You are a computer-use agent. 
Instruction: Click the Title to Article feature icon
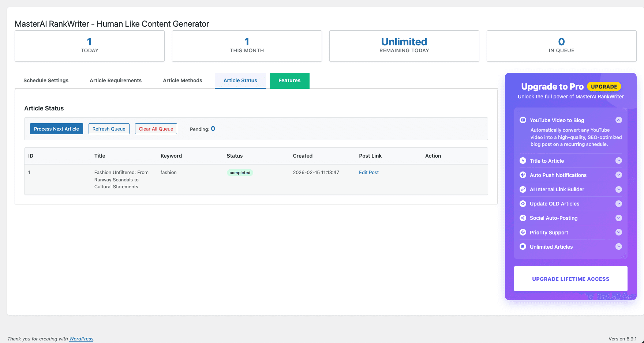click(523, 161)
